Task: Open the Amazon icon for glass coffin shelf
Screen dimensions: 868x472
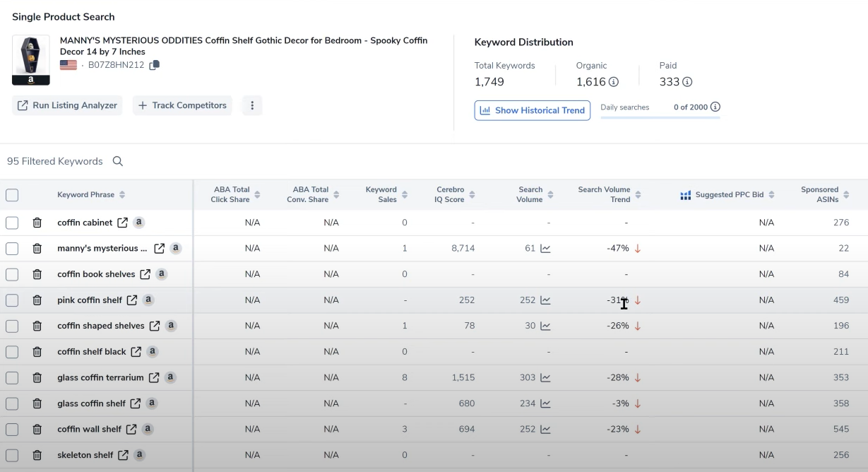Action: 152,403
